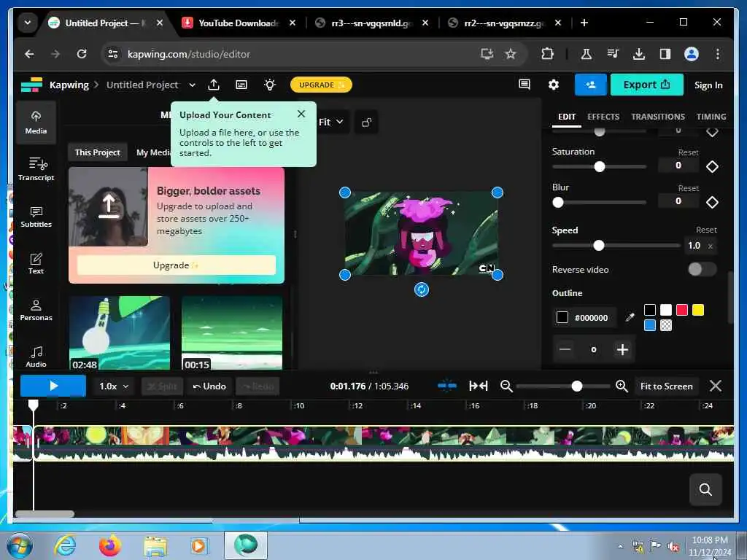
Task: Click the fit timeline width icon
Action: (x=479, y=386)
